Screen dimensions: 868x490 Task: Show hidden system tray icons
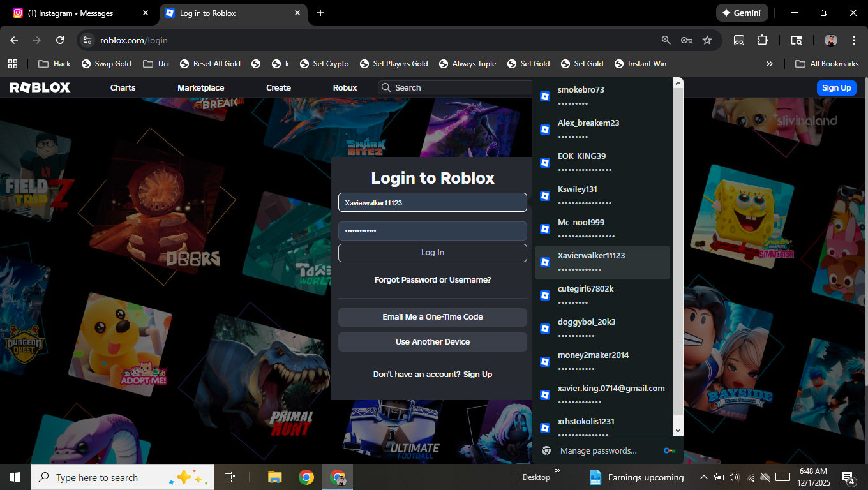[703, 477]
